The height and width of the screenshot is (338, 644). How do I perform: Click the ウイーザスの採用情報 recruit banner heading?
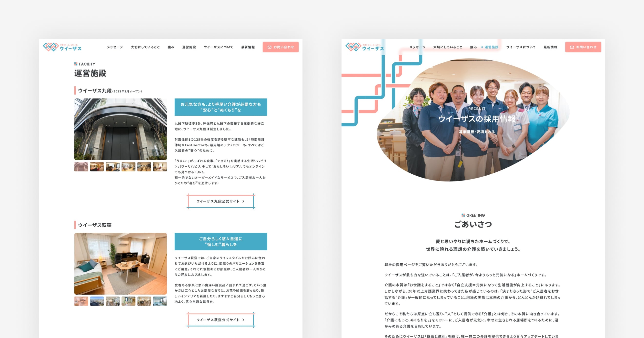(x=477, y=119)
